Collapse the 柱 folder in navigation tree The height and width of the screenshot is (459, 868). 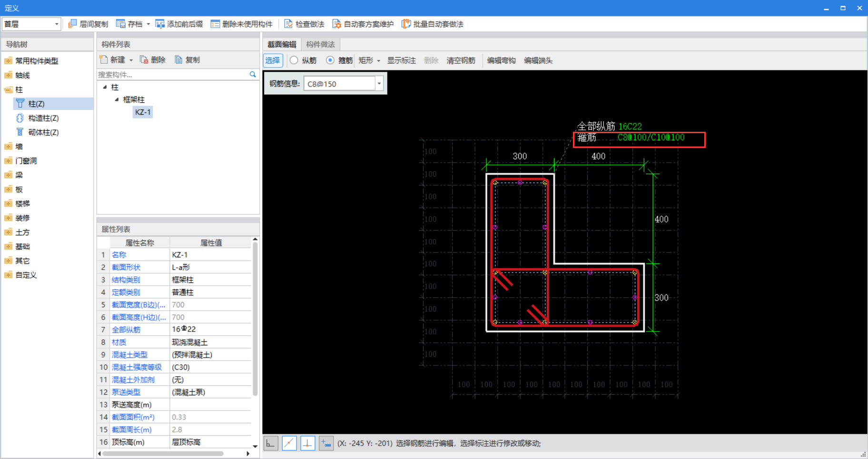pyautogui.click(x=9, y=89)
